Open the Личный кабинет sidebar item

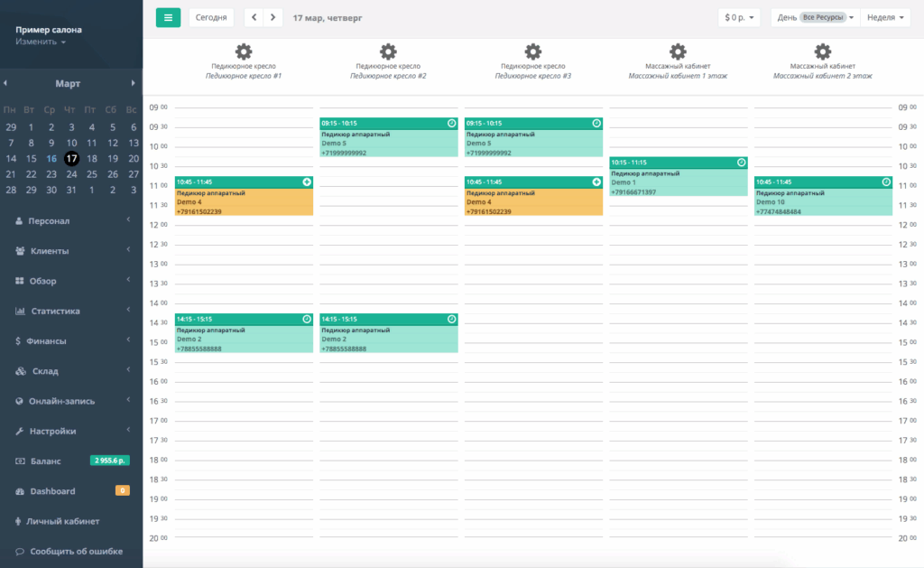tap(71, 521)
